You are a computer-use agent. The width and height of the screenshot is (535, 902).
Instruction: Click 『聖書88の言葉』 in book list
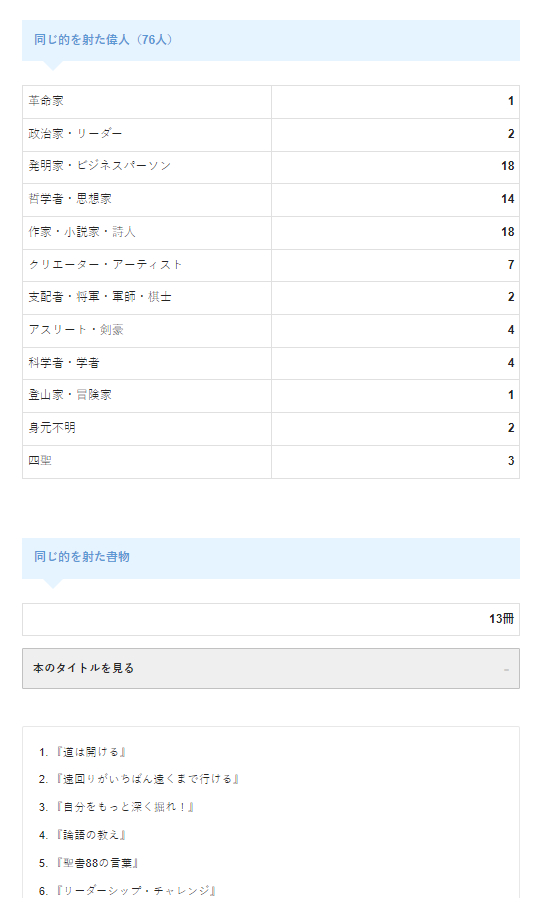[x=97, y=863]
